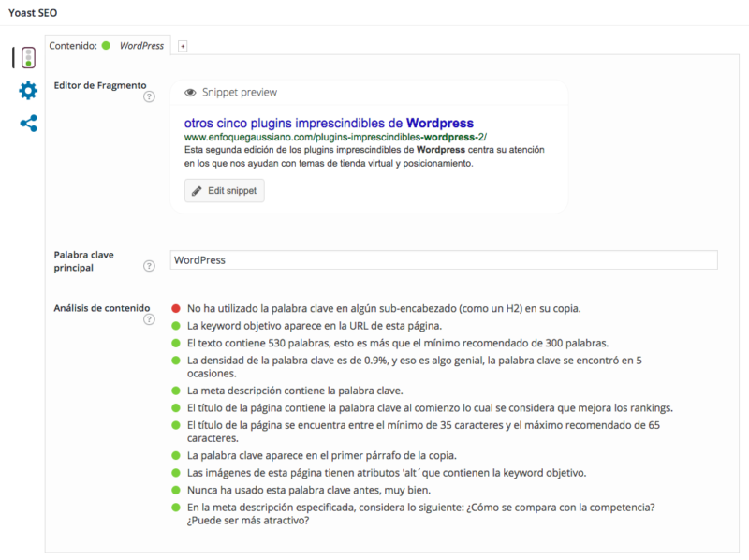The height and width of the screenshot is (560, 749).
Task: Click green dot for 'al comienzo' title result
Action: point(176,408)
